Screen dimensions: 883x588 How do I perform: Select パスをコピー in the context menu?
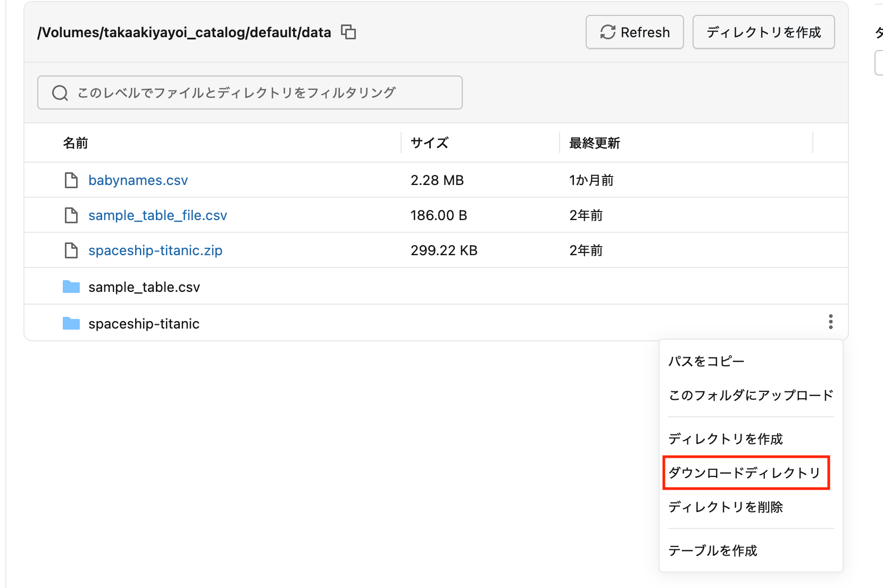[705, 360]
